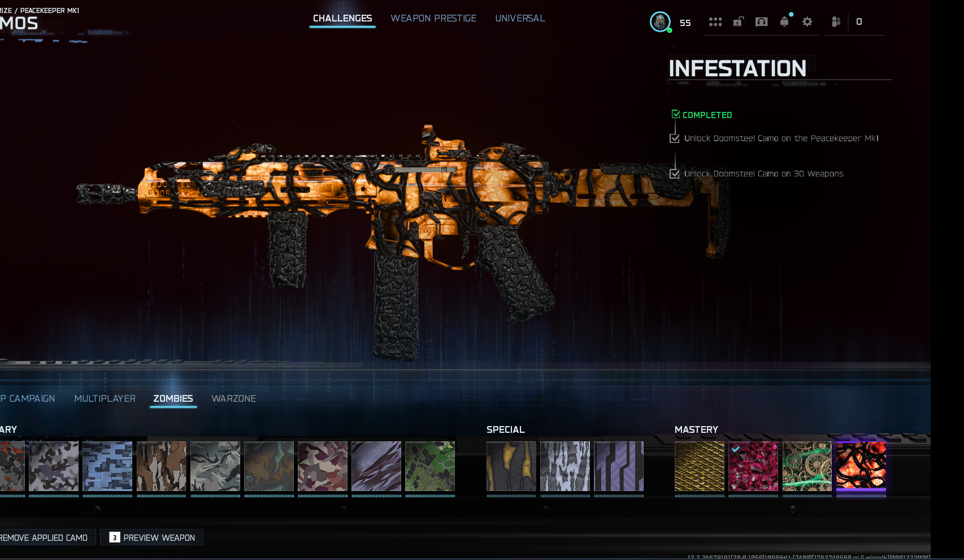Click the Preview Weapon button
964x560 pixels.
pyautogui.click(x=152, y=537)
